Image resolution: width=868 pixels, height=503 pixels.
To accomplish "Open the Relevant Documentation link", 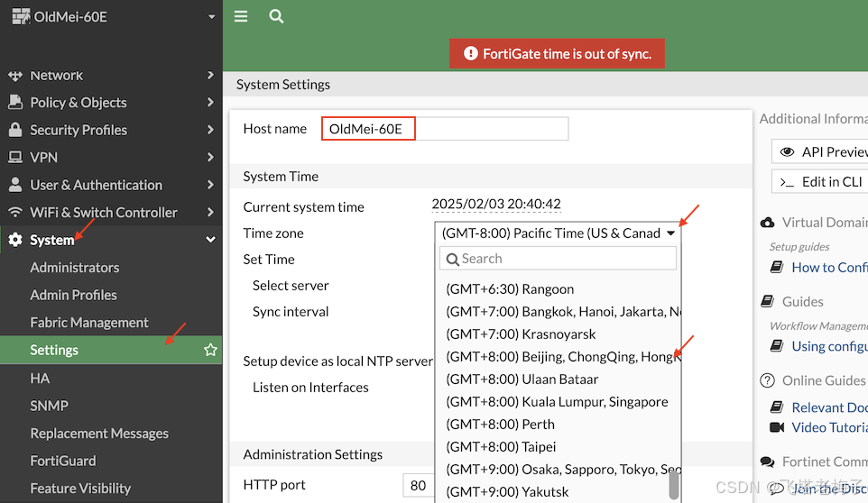I will [x=829, y=407].
